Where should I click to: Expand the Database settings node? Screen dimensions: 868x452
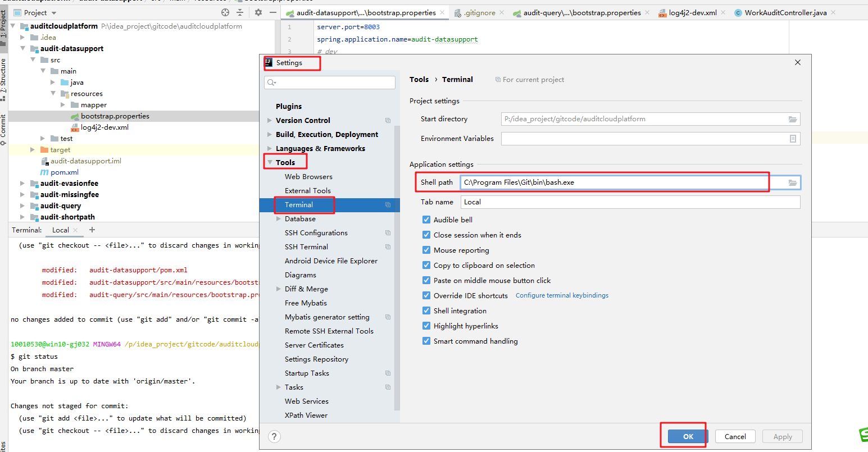pos(279,219)
